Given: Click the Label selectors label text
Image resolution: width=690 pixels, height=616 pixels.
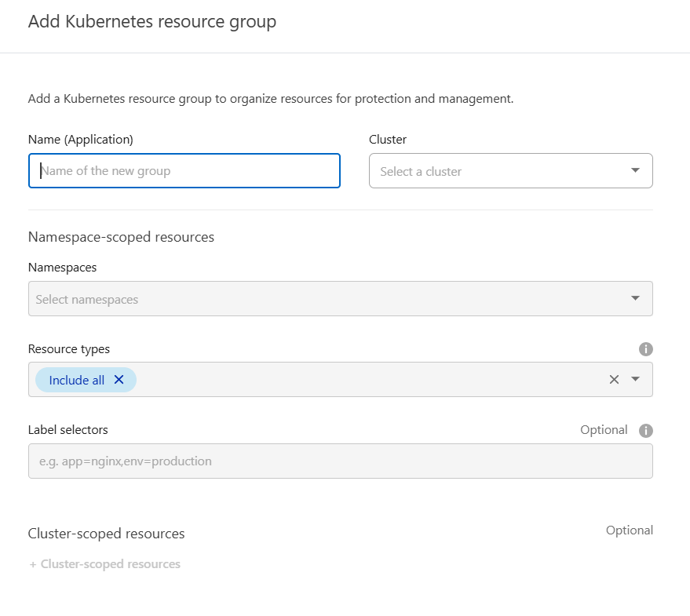Looking at the screenshot, I should [68, 430].
